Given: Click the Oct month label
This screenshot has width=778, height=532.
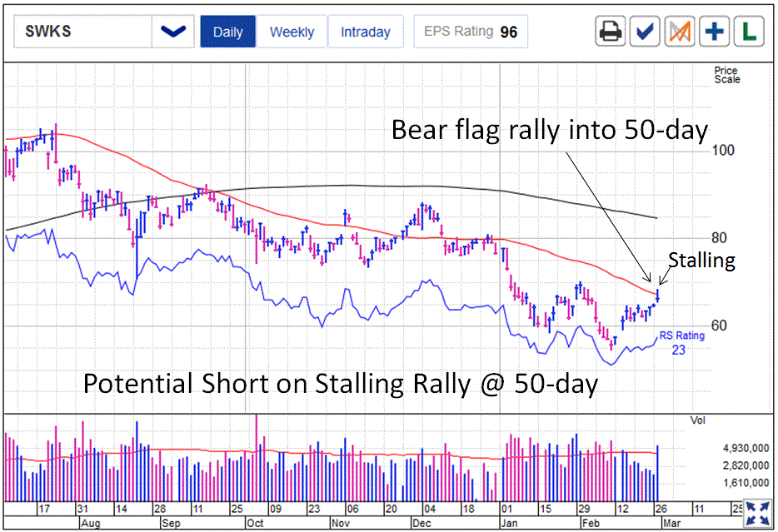Looking at the screenshot, I should (x=255, y=523).
